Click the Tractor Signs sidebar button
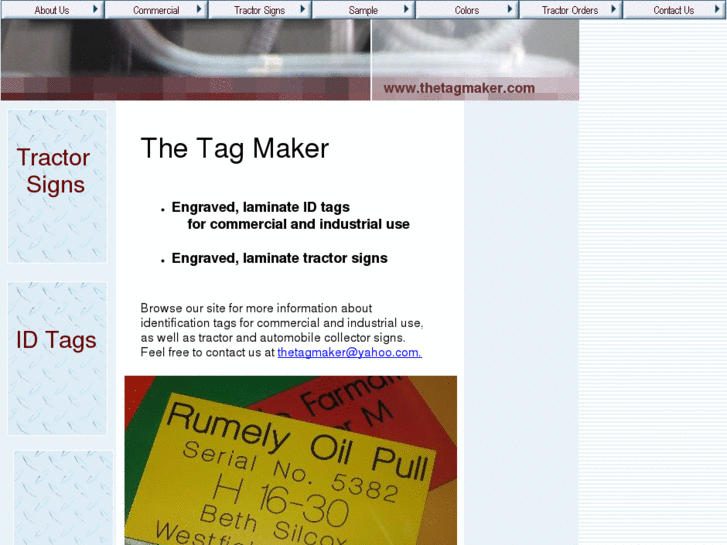The height and width of the screenshot is (545, 727). (x=57, y=186)
